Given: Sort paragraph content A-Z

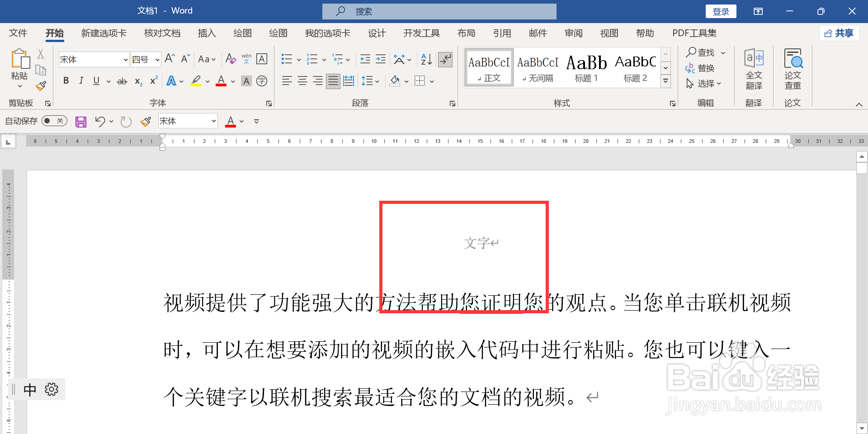Looking at the screenshot, I should point(426,59).
